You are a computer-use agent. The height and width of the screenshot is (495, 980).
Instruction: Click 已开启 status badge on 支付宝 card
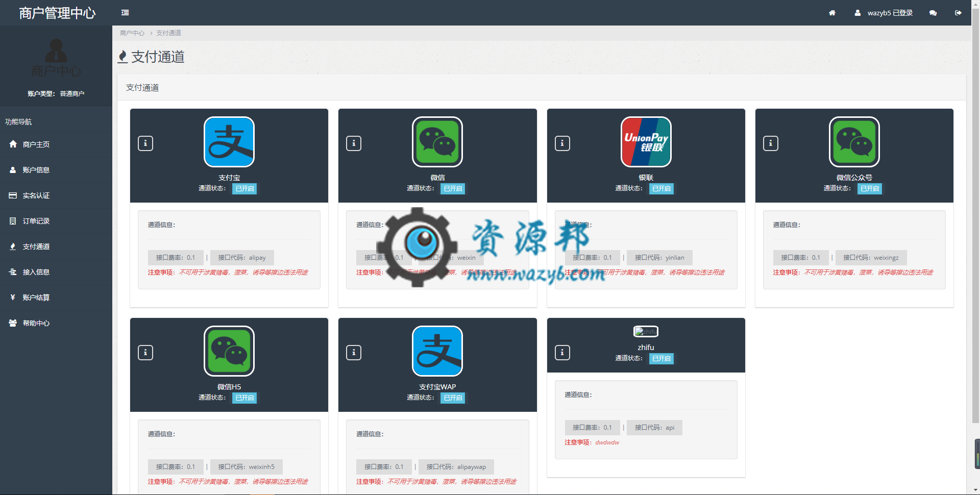pos(244,189)
